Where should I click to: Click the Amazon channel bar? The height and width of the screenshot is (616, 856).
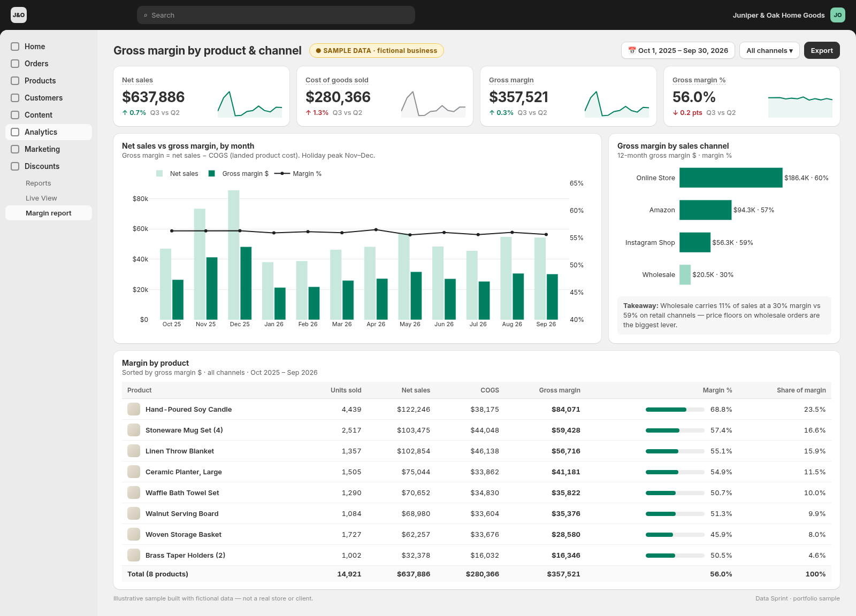[705, 210]
